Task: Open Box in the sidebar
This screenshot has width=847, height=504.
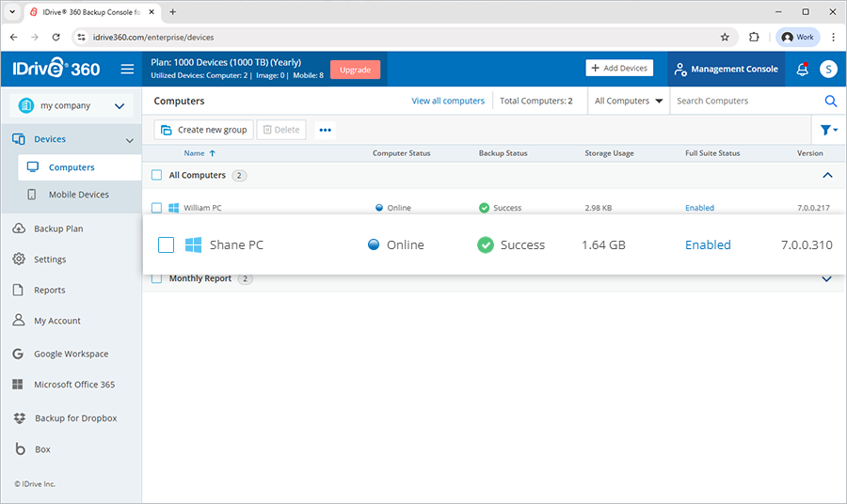Action: (42, 449)
